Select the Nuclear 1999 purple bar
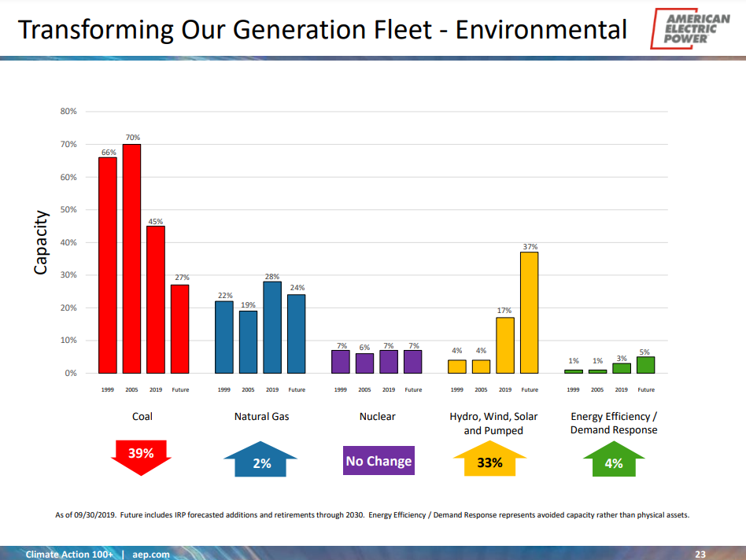Screen dimensions: 746x560 pyautogui.click(x=341, y=362)
